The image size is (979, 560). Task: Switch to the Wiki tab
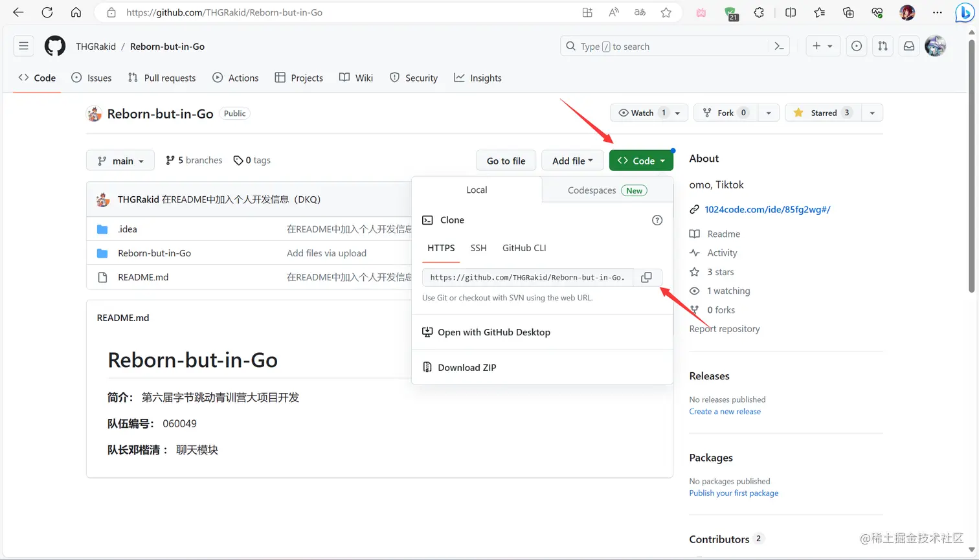coord(356,78)
